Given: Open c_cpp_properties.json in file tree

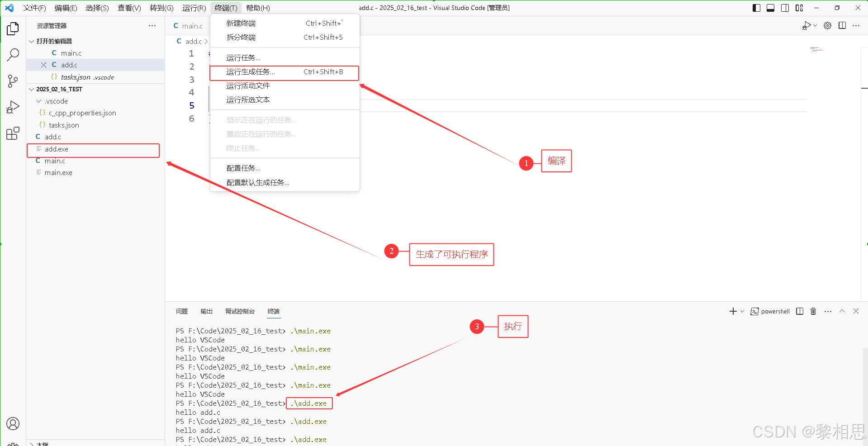Looking at the screenshot, I should [95, 113].
